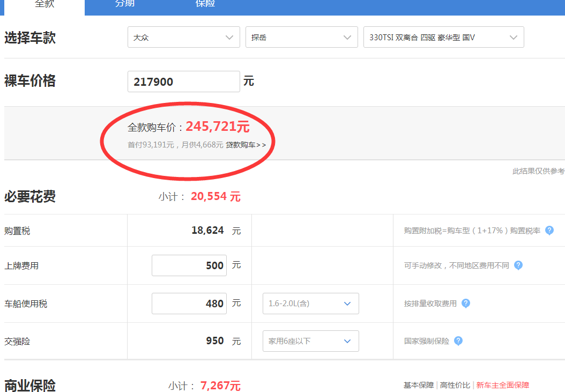Click the 裸车价格 input field showing 217900

click(184, 82)
